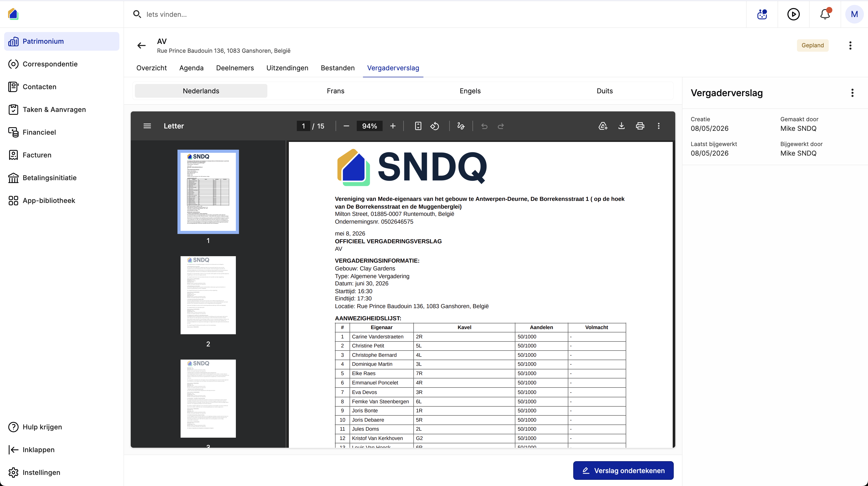868x486 pixels.
Task: Click 'Mike SNDQ' under Gemaakt door
Action: 798,128
